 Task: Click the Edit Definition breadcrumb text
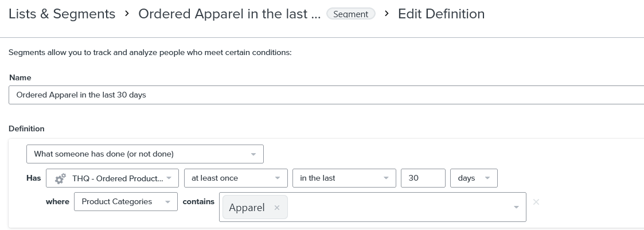coord(441,14)
